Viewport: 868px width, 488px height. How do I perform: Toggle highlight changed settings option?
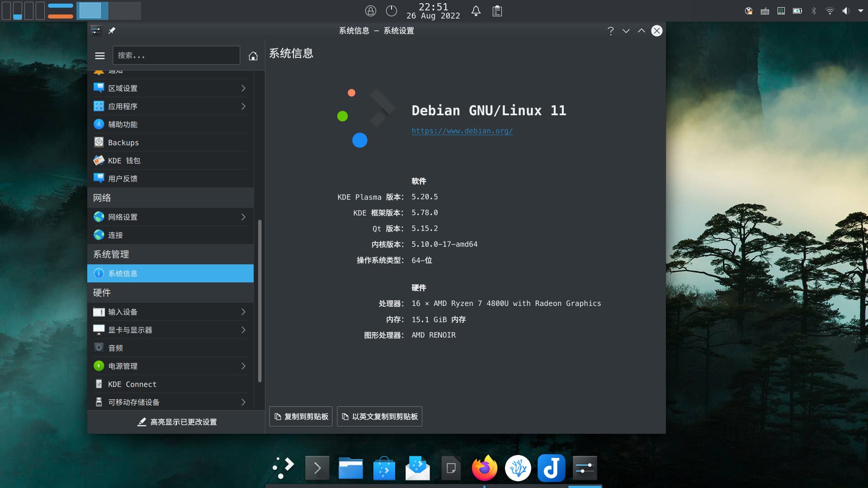pyautogui.click(x=177, y=422)
